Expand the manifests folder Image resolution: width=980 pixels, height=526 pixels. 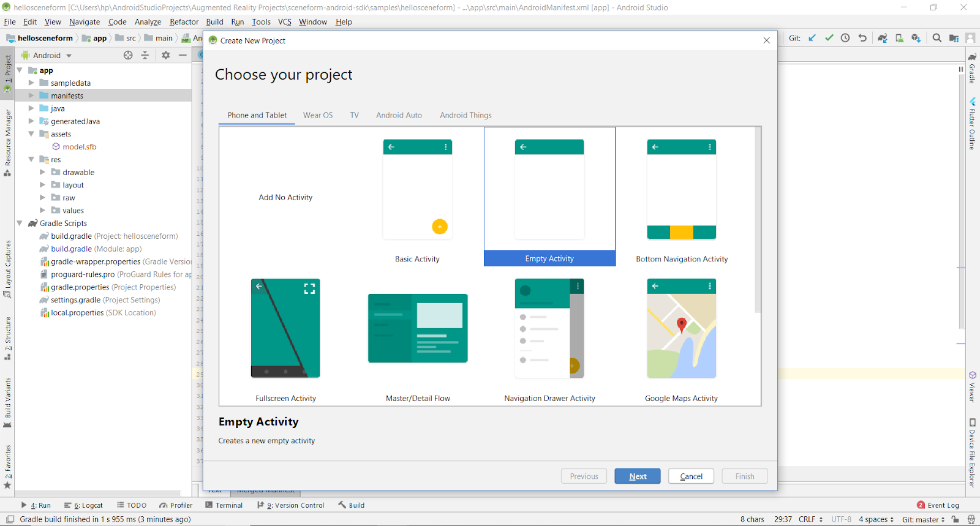click(31, 96)
